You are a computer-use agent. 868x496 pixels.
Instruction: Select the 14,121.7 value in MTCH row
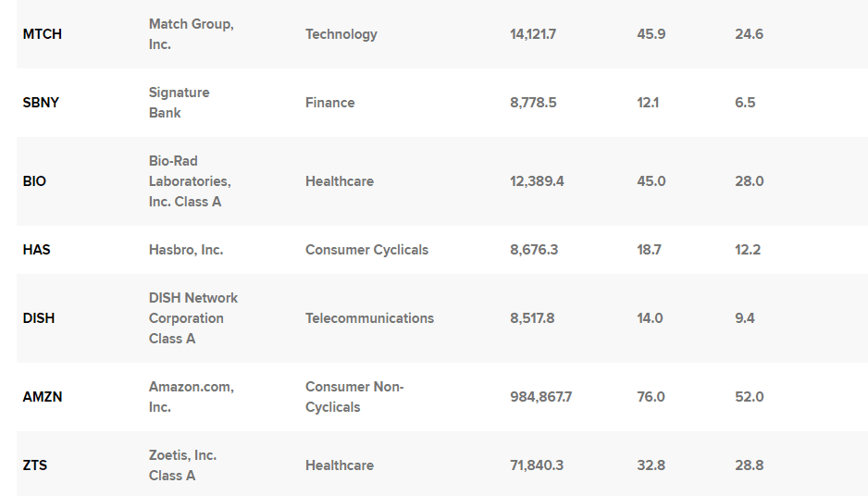point(533,34)
